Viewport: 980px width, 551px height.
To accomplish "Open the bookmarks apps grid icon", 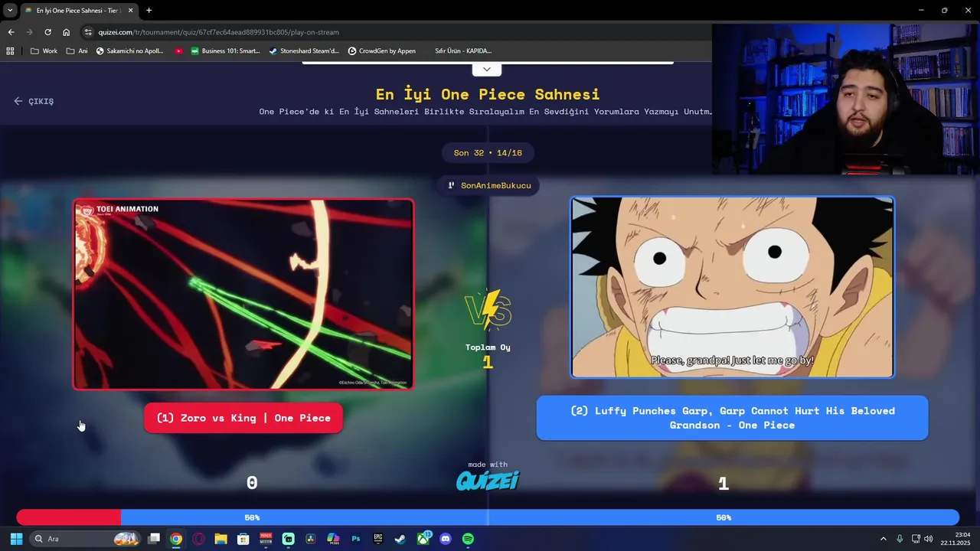I will 10,51.
